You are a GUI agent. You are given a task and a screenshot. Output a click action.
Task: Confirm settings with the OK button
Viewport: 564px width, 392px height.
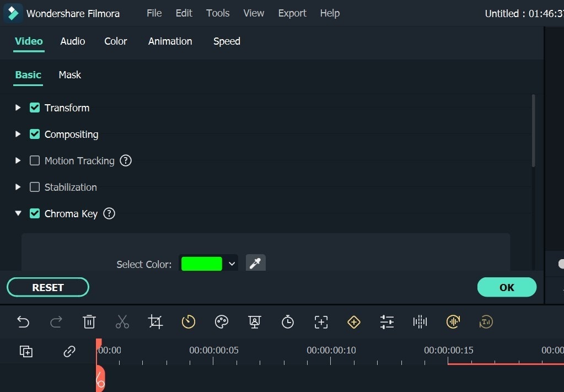click(506, 287)
